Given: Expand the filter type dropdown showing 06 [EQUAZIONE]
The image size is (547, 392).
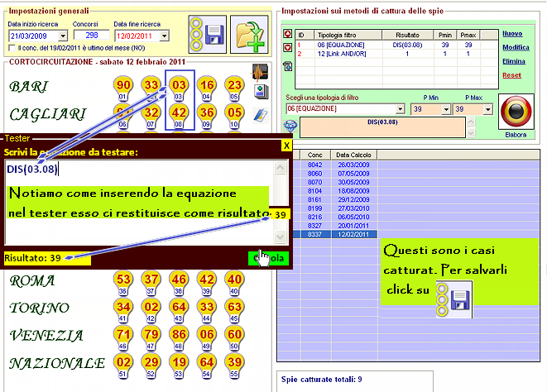Looking at the screenshot, I should click(x=400, y=108).
